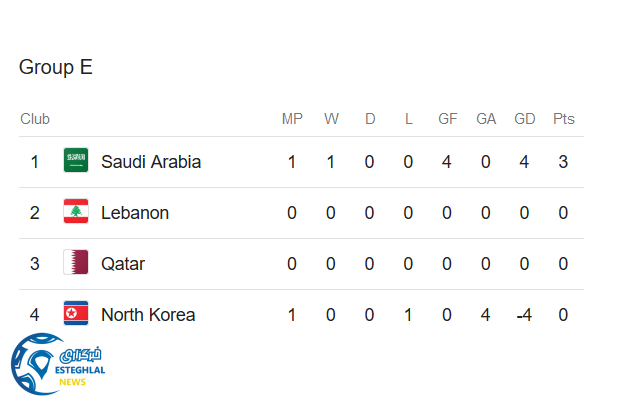Click Saudi Arabia's points value
The width and height of the screenshot is (638, 413).
click(564, 161)
